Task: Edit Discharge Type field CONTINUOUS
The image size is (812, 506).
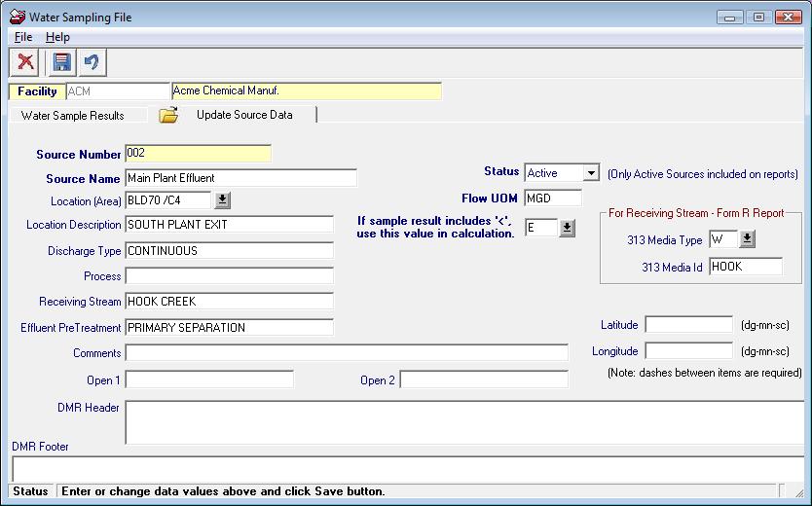Action: pyautogui.click(x=230, y=250)
